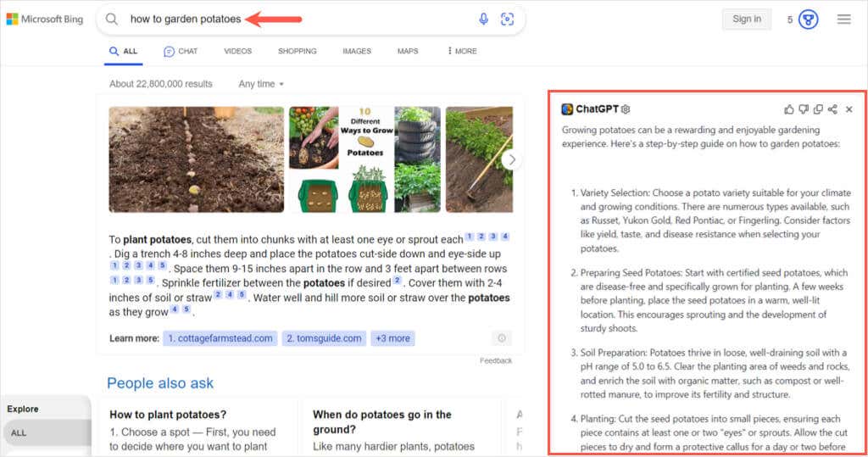Screen dimensions: 868x457
Task: Click thumbs down on ChatGPT response
Action: click(804, 109)
